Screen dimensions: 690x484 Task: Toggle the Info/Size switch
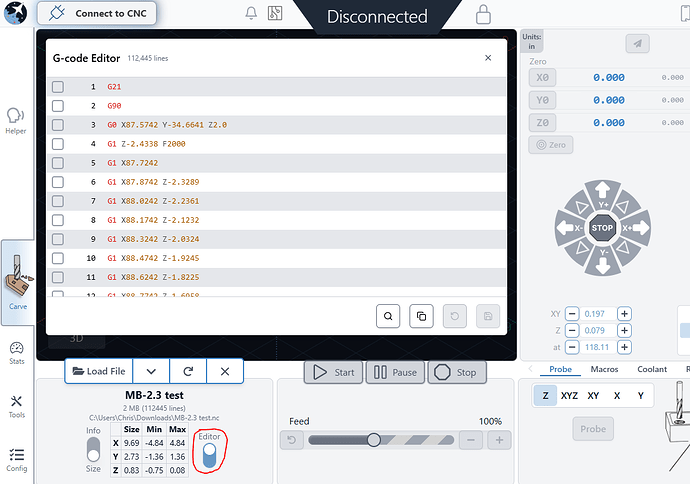[93, 450]
